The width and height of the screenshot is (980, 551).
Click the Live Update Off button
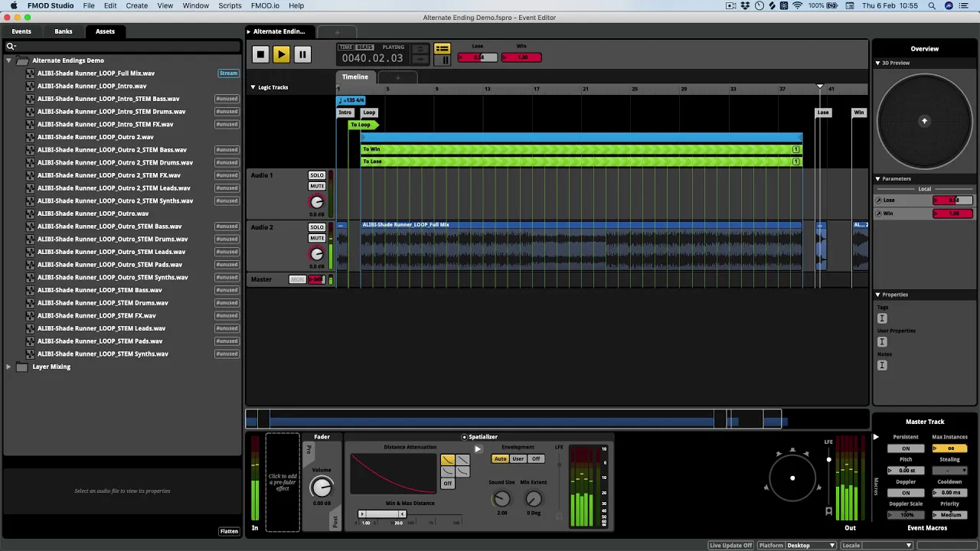click(730, 546)
